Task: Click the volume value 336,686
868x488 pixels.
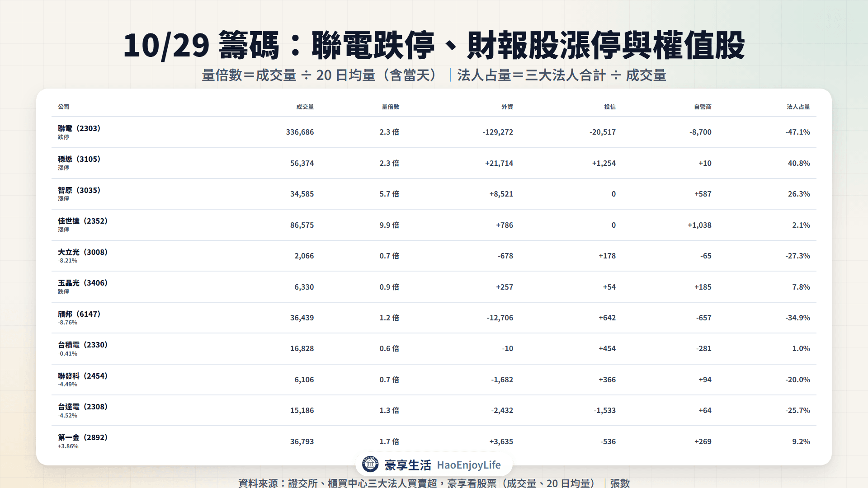Action: 300,132
